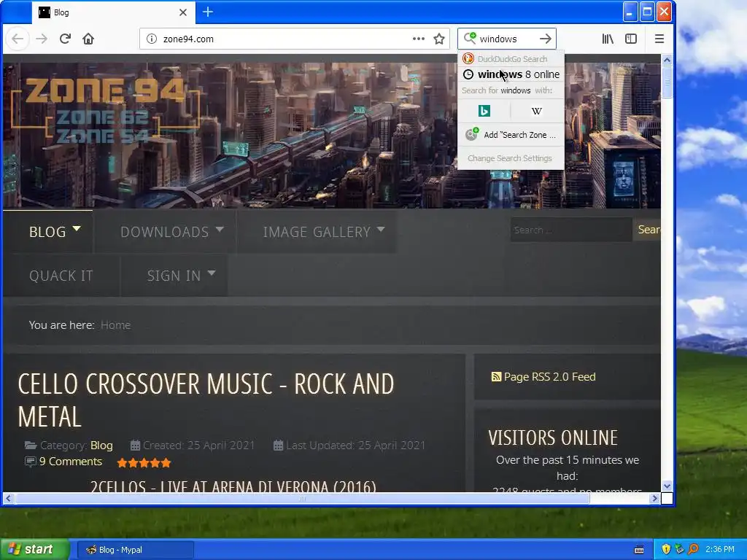Add the Search Zone engine
Screen dimensions: 747x560
point(511,135)
